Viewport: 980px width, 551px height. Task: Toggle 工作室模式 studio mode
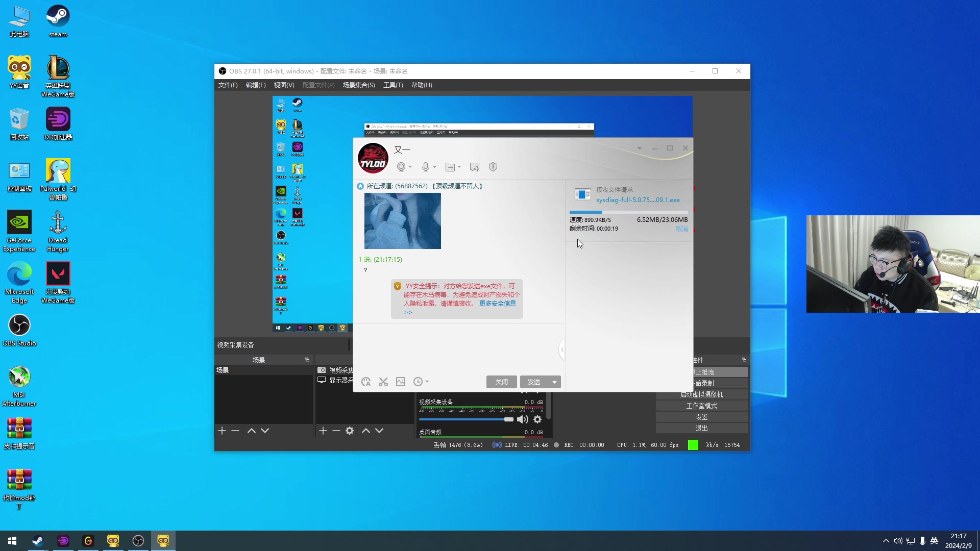tap(702, 406)
